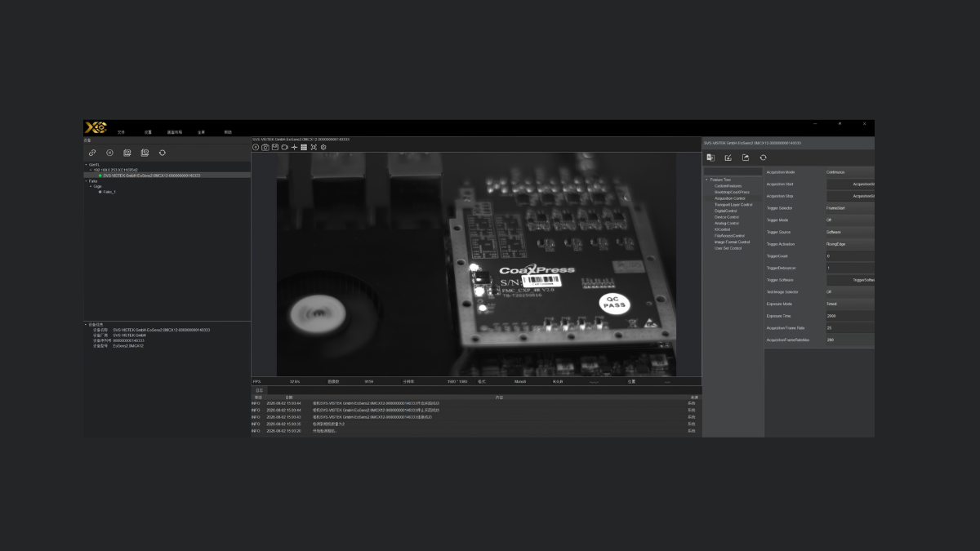Select Image Format Control in the feature tree
This screenshot has width=980, height=551.
(x=732, y=242)
